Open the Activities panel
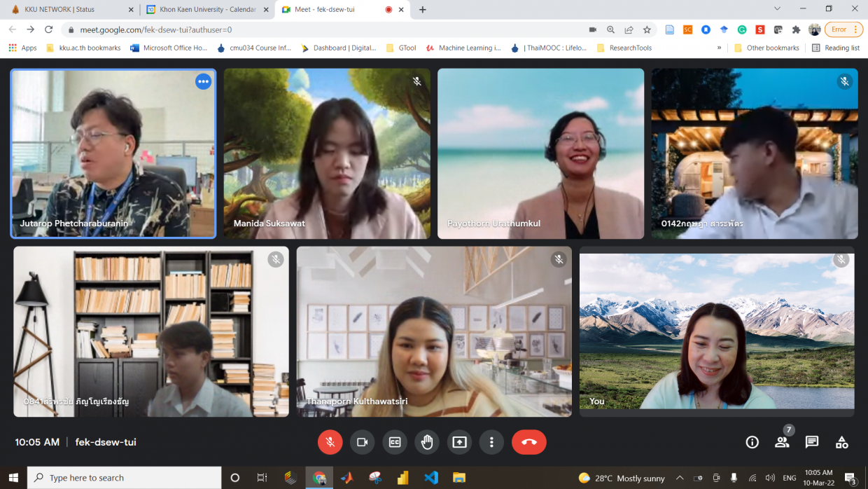Image resolution: width=868 pixels, height=489 pixels. pyautogui.click(x=842, y=442)
